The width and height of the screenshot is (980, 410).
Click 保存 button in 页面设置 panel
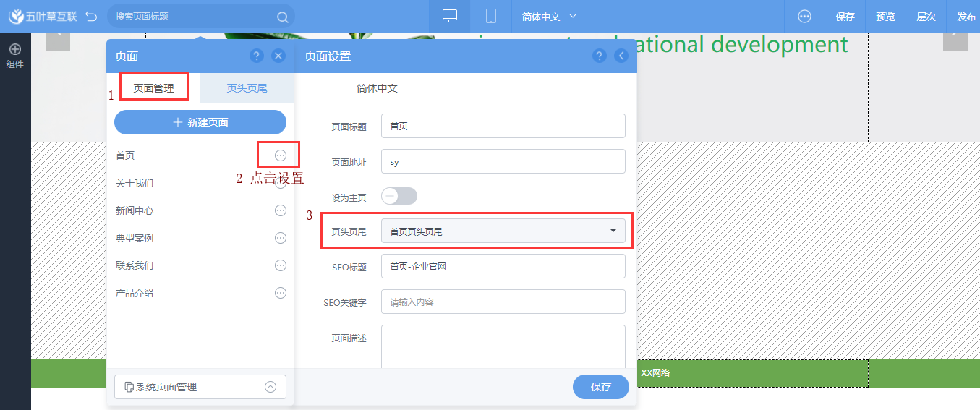[600, 387]
